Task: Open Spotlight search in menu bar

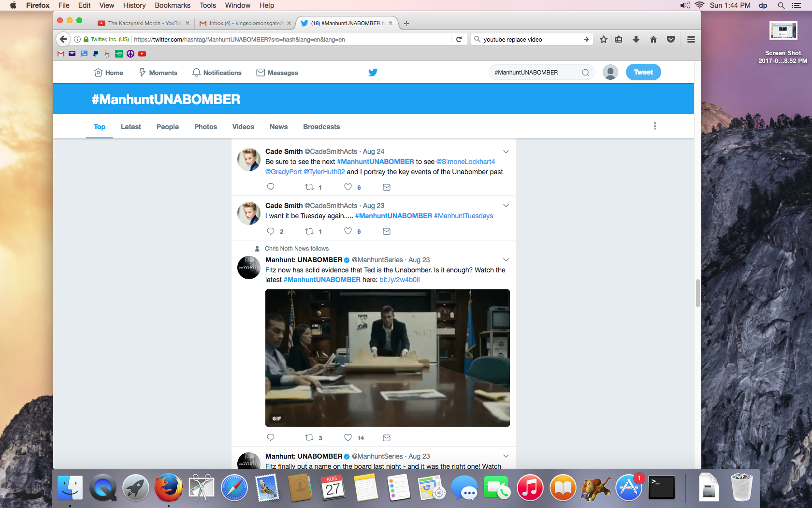Action: pyautogui.click(x=781, y=5)
